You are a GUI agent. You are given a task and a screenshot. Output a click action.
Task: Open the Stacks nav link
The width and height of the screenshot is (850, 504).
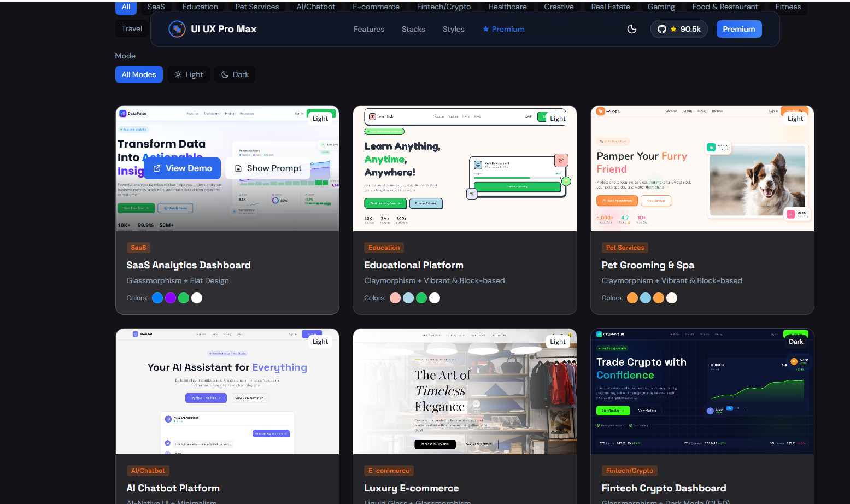pyautogui.click(x=413, y=29)
